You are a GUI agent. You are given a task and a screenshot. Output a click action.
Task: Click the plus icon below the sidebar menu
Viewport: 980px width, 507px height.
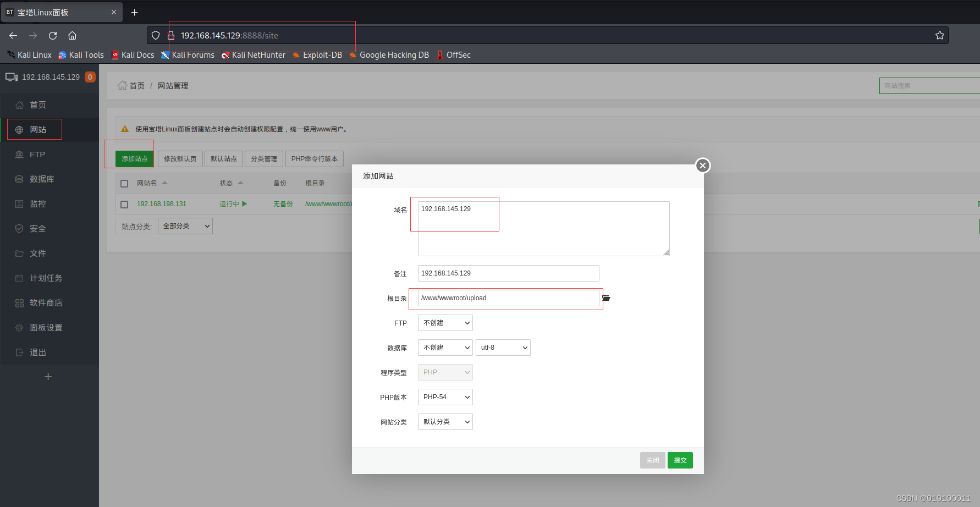coord(48,377)
